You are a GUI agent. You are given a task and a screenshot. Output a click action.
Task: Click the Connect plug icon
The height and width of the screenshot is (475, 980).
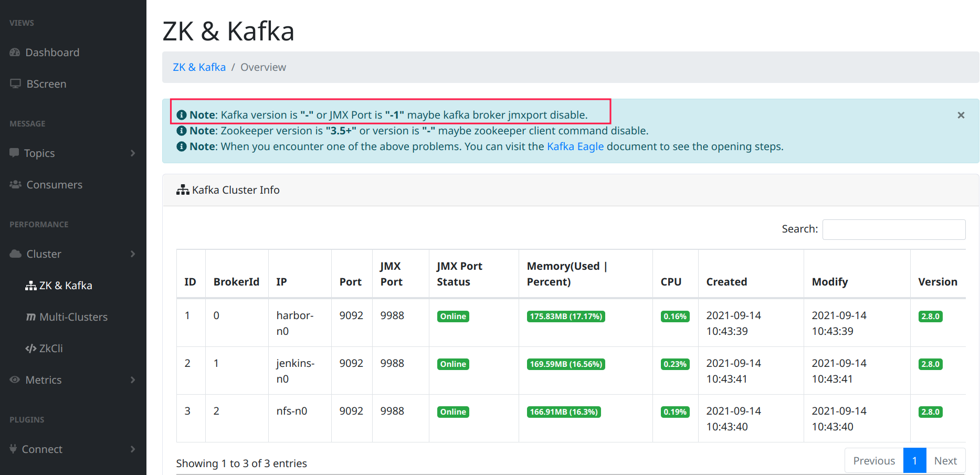pyautogui.click(x=13, y=449)
